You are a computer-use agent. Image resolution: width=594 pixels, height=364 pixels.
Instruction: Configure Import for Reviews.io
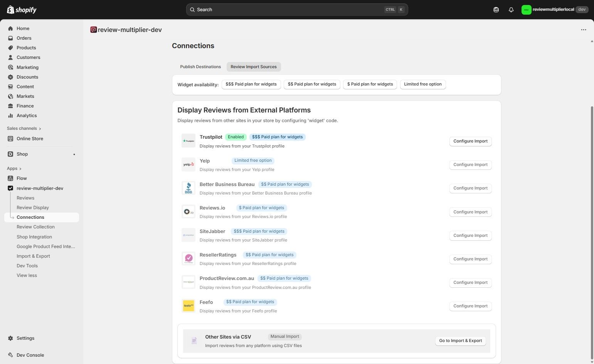470,212
